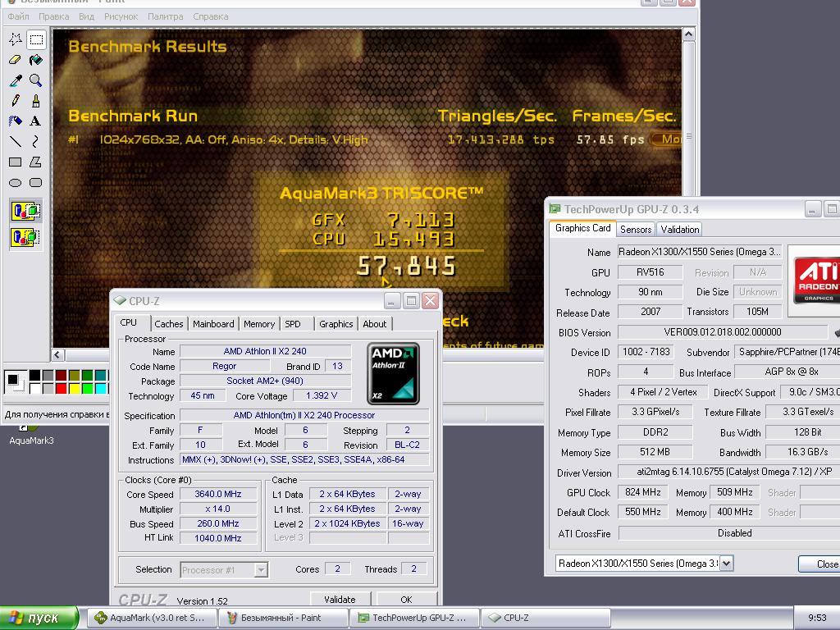840x630 pixels.
Task: Select the Polygon shape tool
Action: pyautogui.click(x=36, y=162)
